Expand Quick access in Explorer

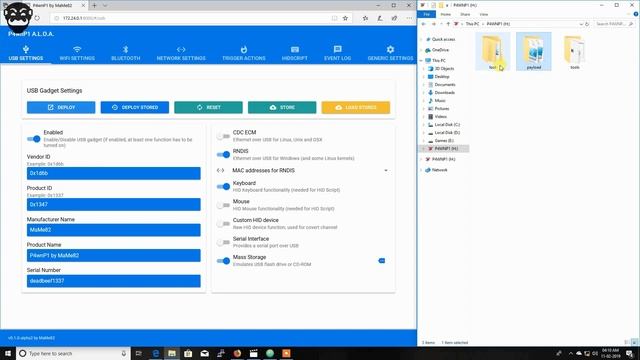point(421,40)
